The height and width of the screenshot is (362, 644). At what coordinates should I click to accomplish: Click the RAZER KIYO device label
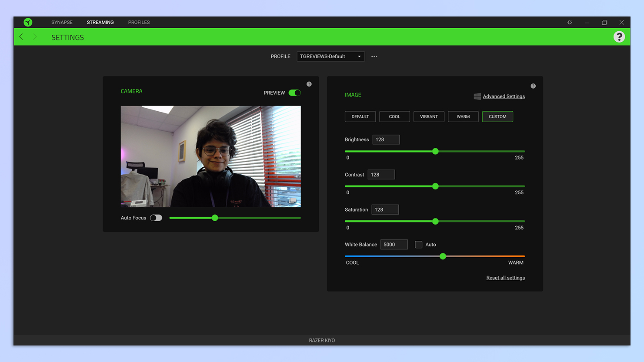coord(322,340)
